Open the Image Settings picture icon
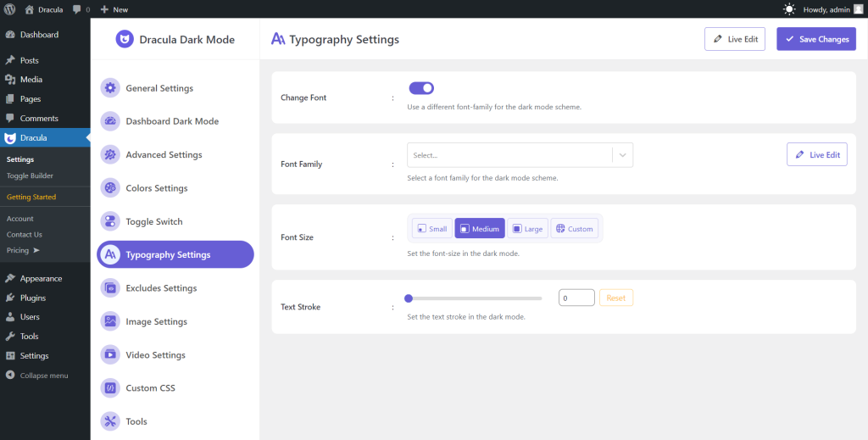The height and width of the screenshot is (440, 868). tap(110, 321)
